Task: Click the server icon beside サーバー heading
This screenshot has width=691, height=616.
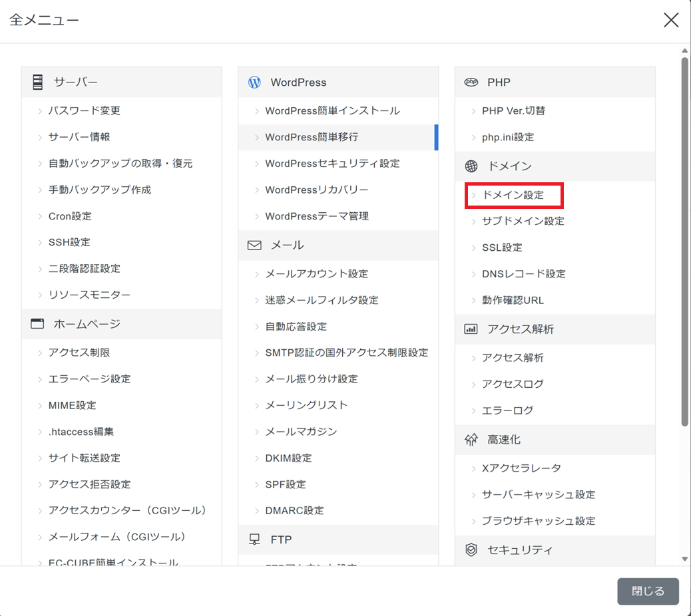Action: [37, 82]
